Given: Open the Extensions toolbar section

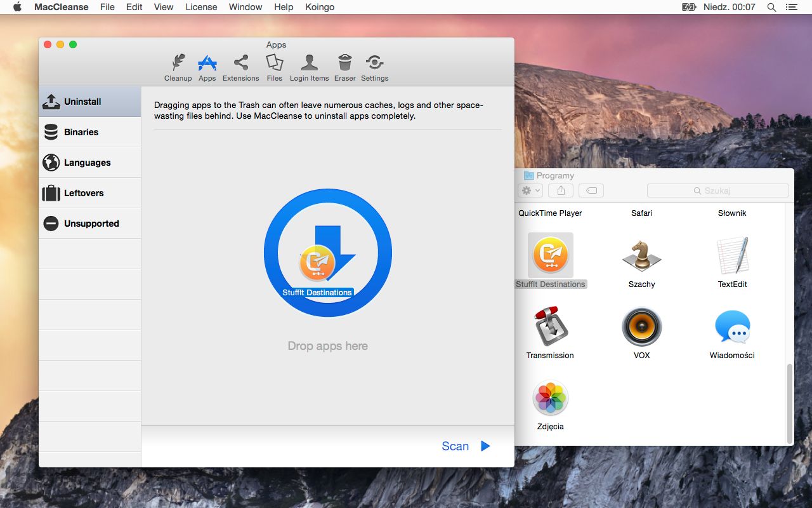Looking at the screenshot, I should point(240,67).
